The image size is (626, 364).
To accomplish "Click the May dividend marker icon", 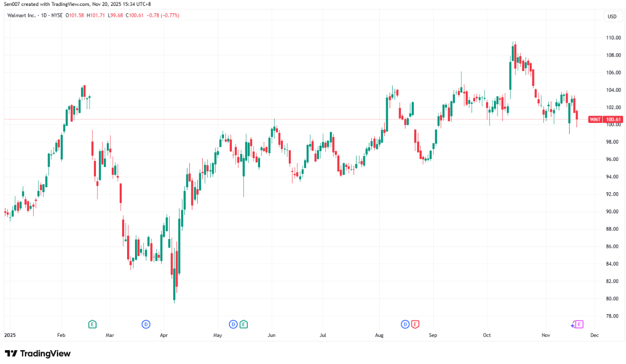I will click(x=233, y=324).
